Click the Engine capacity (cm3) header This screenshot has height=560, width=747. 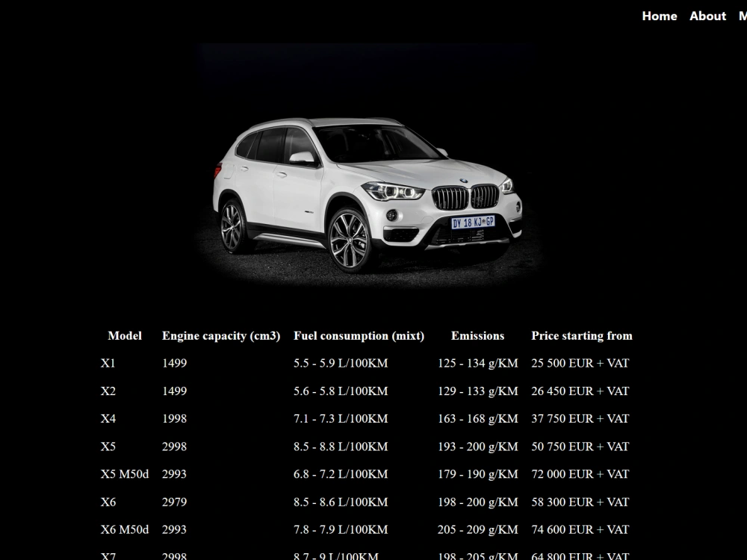221,336
